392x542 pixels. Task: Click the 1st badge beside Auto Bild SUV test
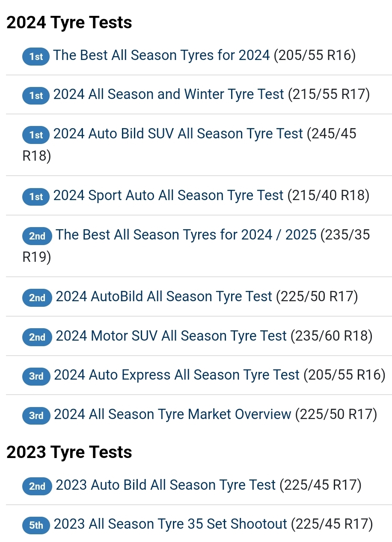click(x=36, y=135)
